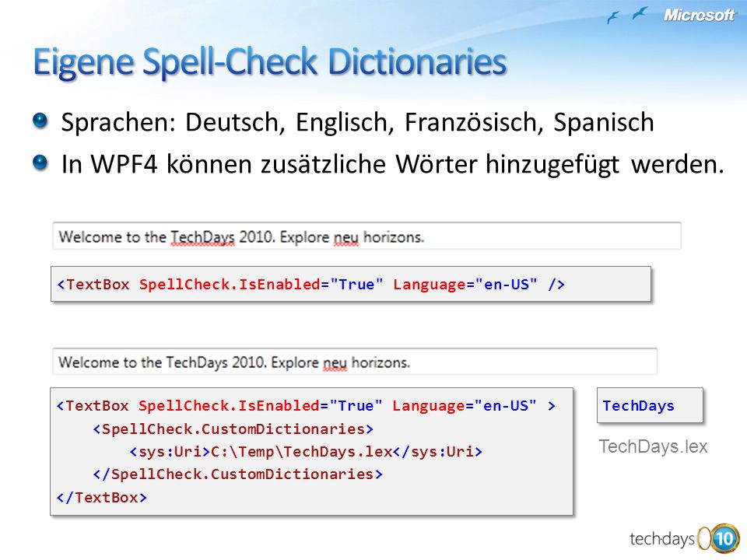Click the single-line TextBox XAML code snippet
The image size is (747, 560).
pyautogui.click(x=351, y=285)
